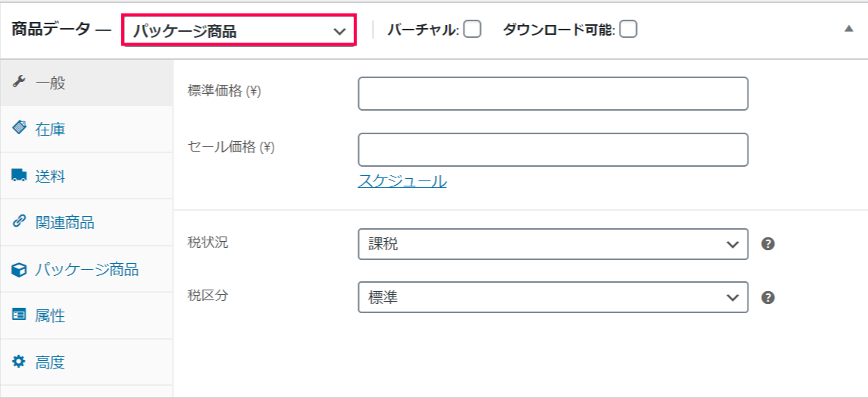Click the スケジュール link

[x=402, y=180]
